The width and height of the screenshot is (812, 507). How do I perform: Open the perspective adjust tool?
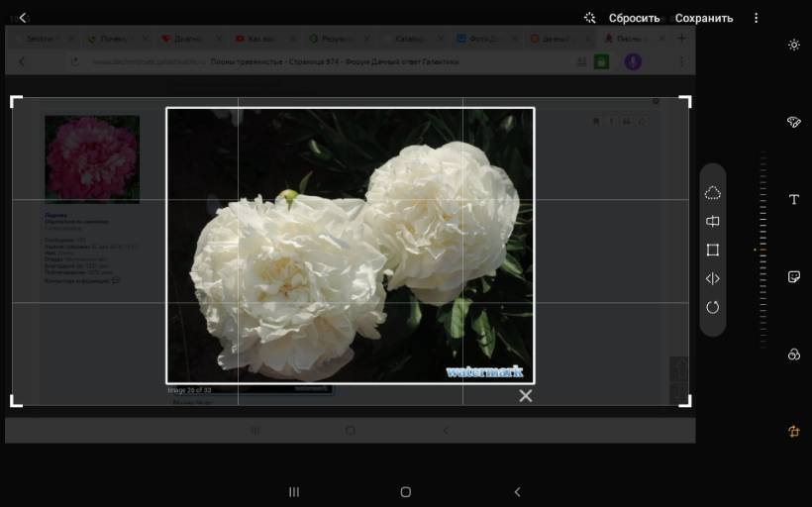click(x=712, y=222)
